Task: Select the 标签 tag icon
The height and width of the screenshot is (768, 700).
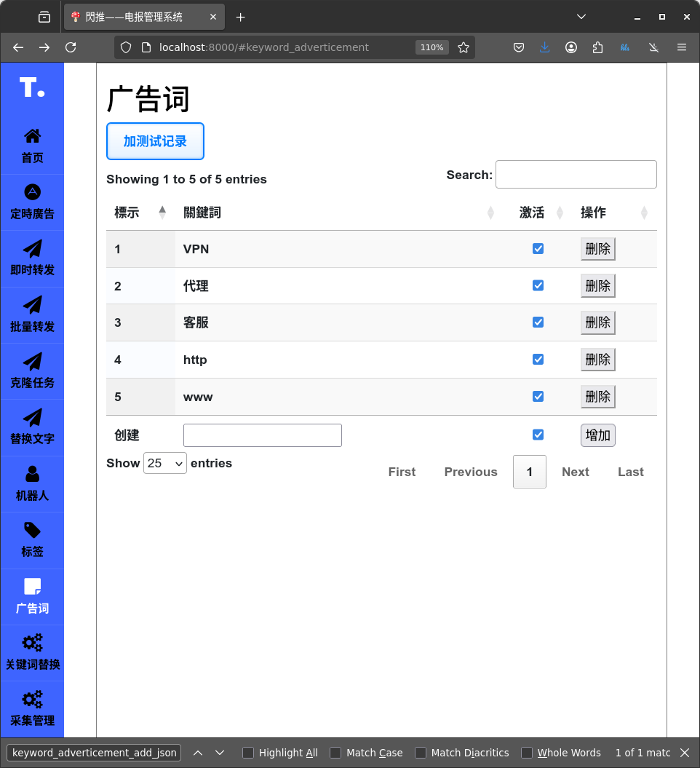Action: point(32,530)
